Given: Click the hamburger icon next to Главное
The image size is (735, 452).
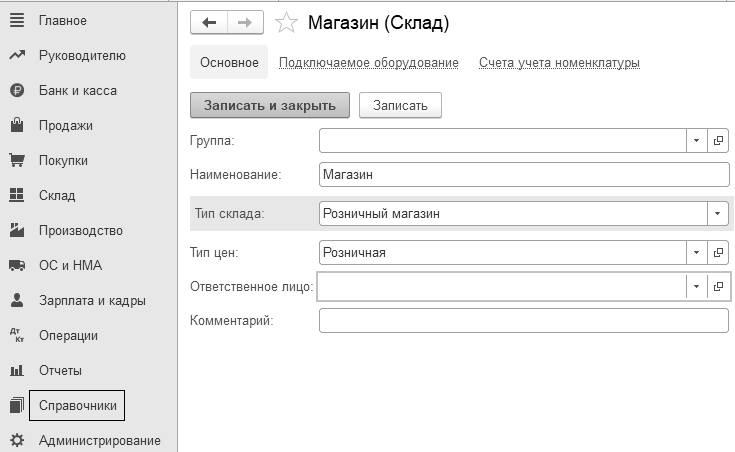Looking at the screenshot, I should click(16, 21).
